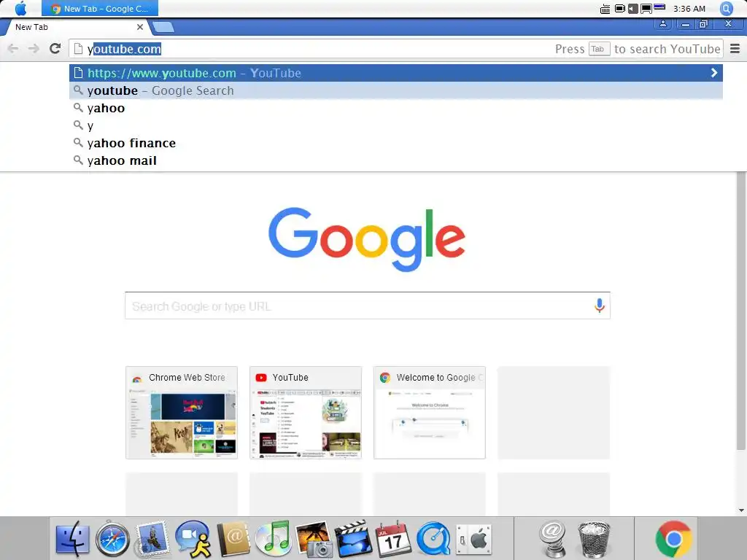This screenshot has height=560, width=747.
Task: Close the New Tab tab
Action: point(139,27)
